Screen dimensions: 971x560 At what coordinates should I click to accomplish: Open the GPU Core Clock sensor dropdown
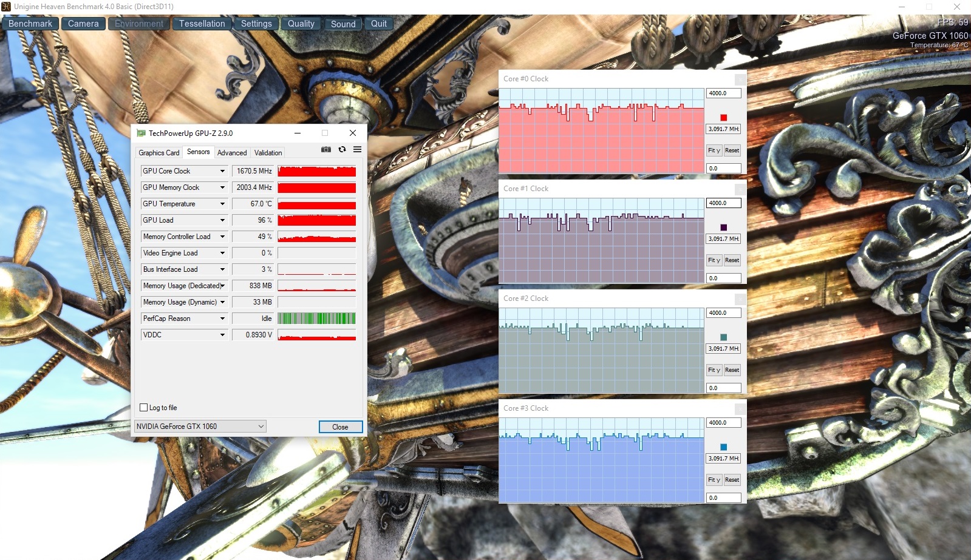(222, 171)
